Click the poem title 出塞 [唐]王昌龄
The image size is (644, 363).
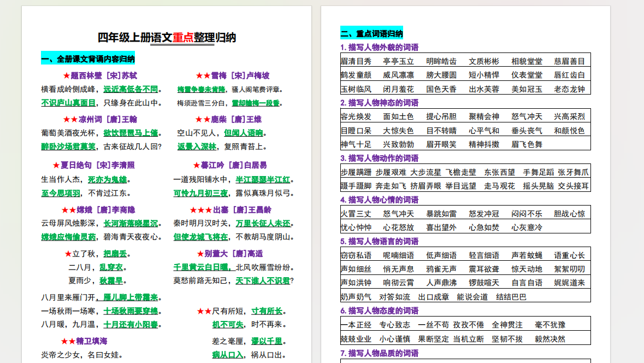point(243,210)
